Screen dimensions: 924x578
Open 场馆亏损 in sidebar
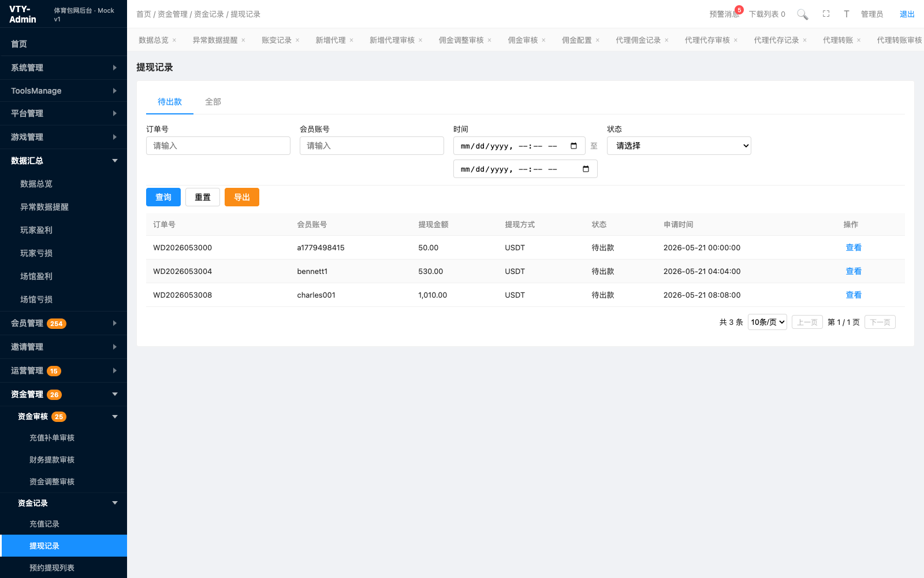coord(64,299)
